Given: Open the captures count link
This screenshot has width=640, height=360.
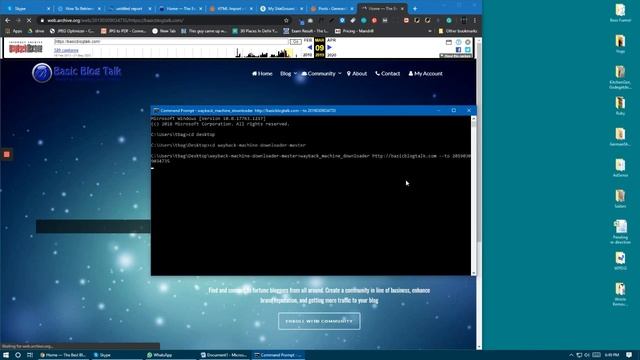Looking at the screenshot, I should coord(66,50).
